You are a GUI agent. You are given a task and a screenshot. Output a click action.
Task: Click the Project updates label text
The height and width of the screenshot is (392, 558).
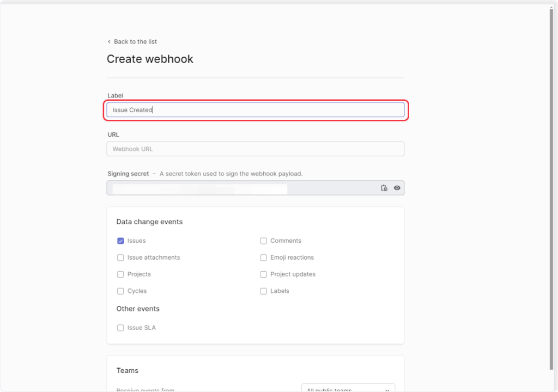(x=293, y=274)
